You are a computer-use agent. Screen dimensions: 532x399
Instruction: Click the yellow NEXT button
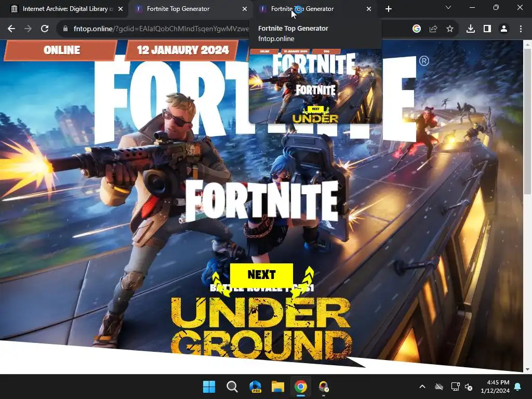click(261, 274)
